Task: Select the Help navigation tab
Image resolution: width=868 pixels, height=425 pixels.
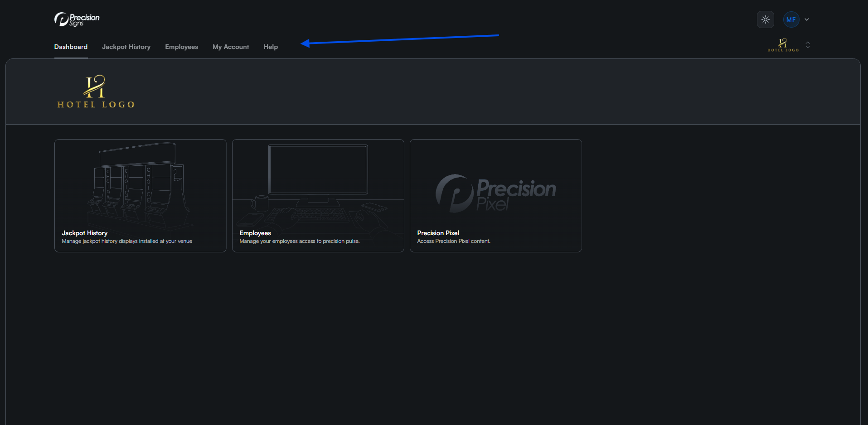Action: [x=271, y=47]
